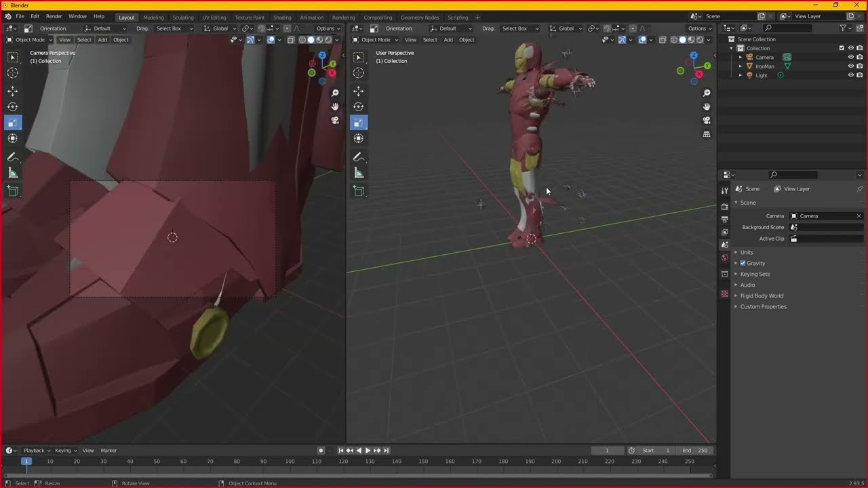Open the Output properties tab
This screenshot has height=488, width=868.
724,219
